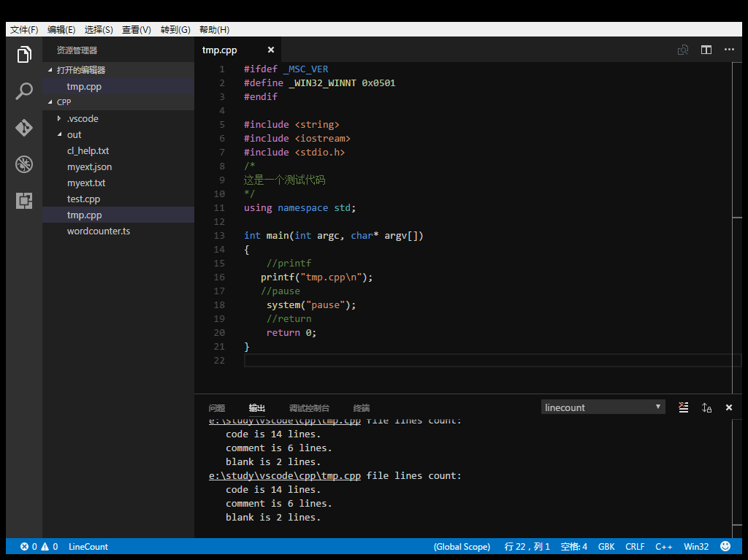Viewport: 748px width, 560px height.
Task: Open myext.txt in explorer
Action: (x=118, y=183)
